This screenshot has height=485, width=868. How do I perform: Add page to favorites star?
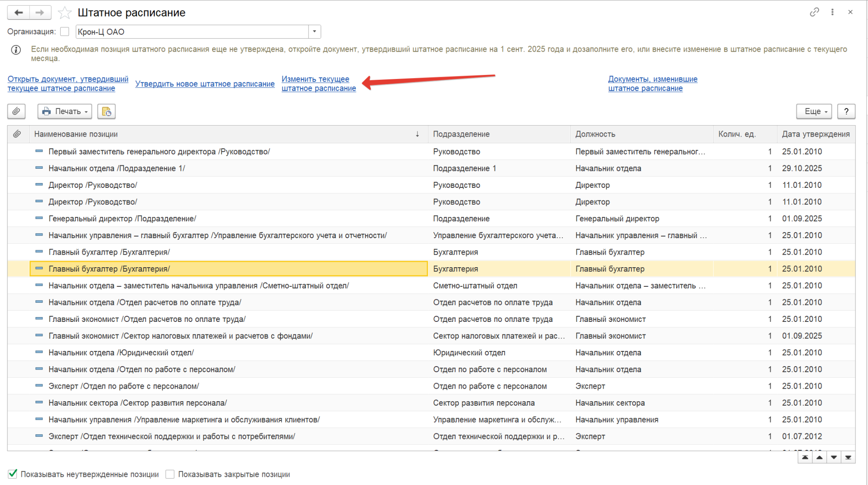click(x=65, y=13)
